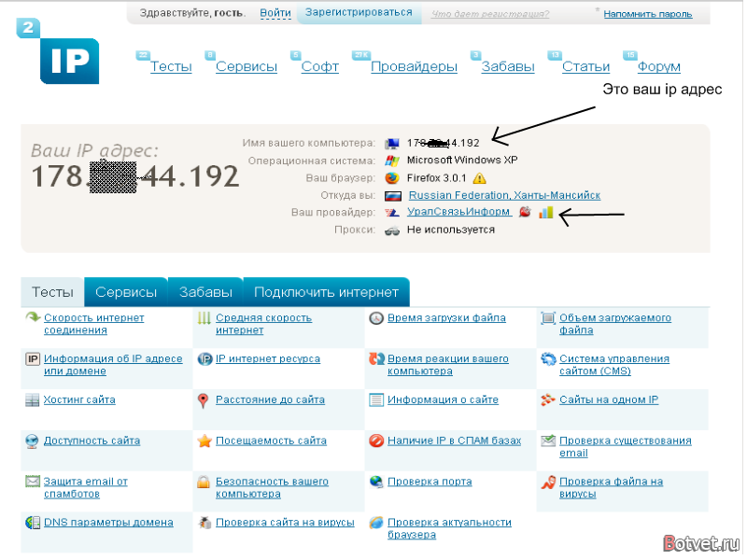Open Софт in top navigation
This screenshot has height=560, width=747.
pyautogui.click(x=320, y=66)
